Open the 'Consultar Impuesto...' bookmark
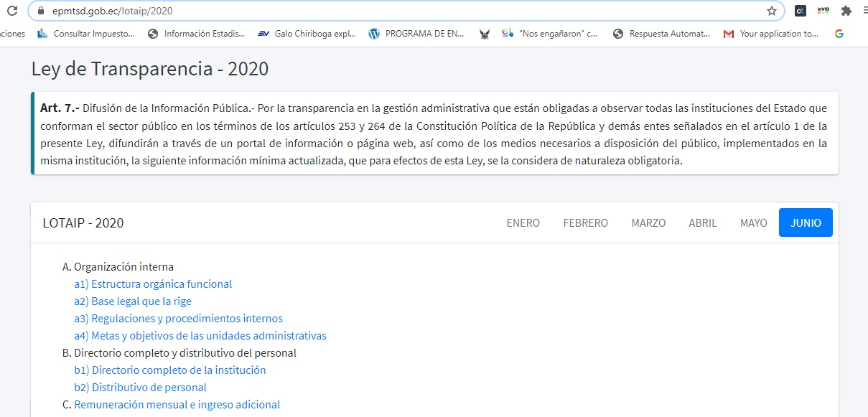Image resolution: width=868 pixels, height=417 pixels. point(86,34)
